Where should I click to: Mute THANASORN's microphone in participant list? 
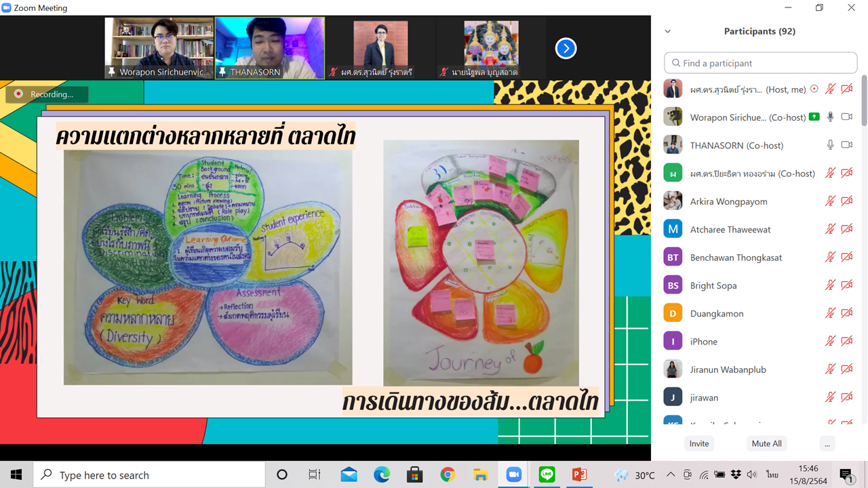(x=830, y=145)
